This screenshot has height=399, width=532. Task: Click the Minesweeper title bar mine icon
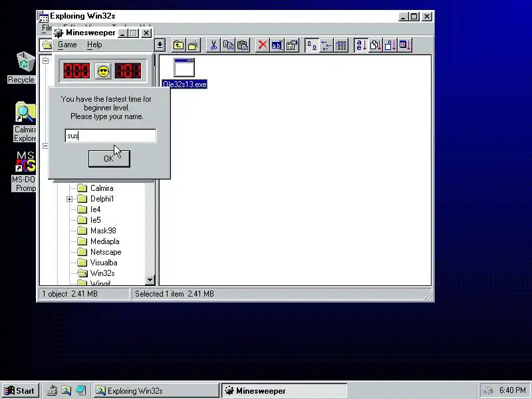[x=59, y=33]
